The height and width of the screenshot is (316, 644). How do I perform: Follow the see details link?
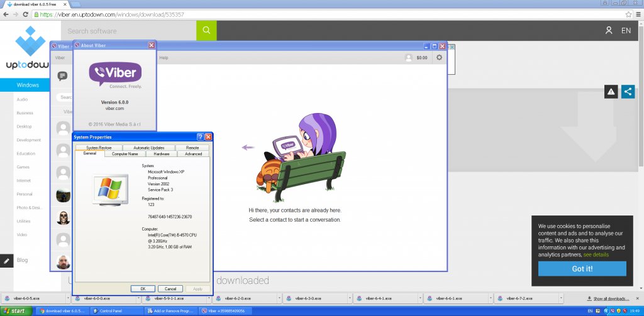596,254
